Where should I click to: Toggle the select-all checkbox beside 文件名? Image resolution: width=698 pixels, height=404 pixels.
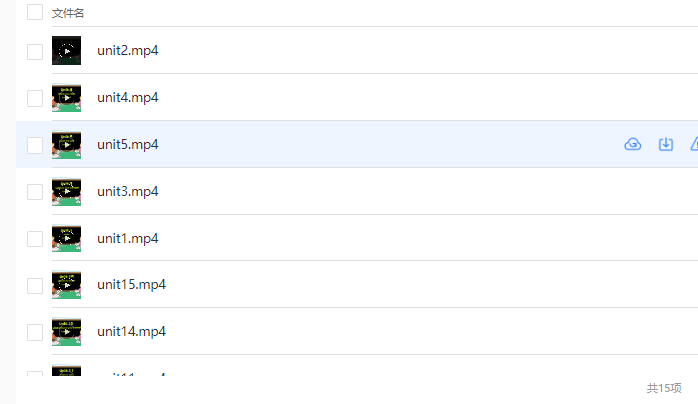tap(35, 12)
